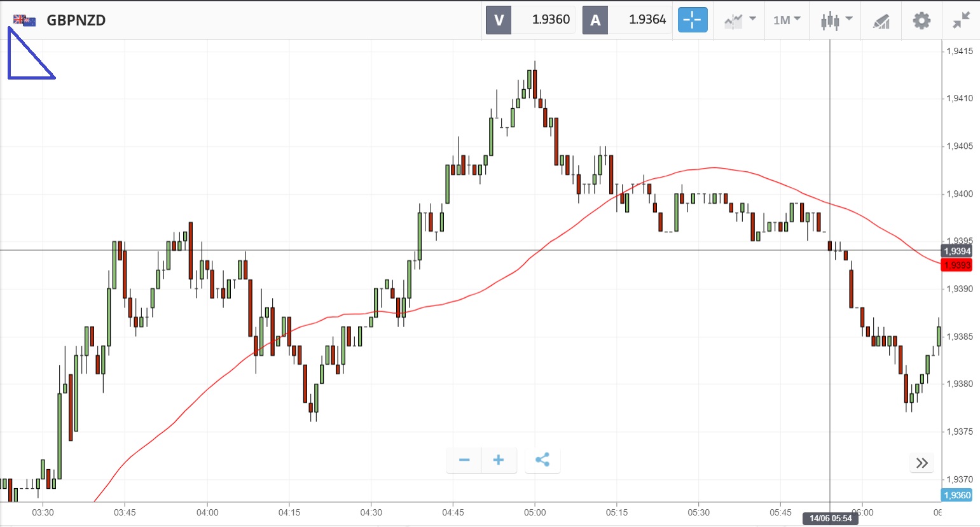The image size is (980, 527).
Task: Click the collapse chart arrows icon
Action: (x=961, y=20)
